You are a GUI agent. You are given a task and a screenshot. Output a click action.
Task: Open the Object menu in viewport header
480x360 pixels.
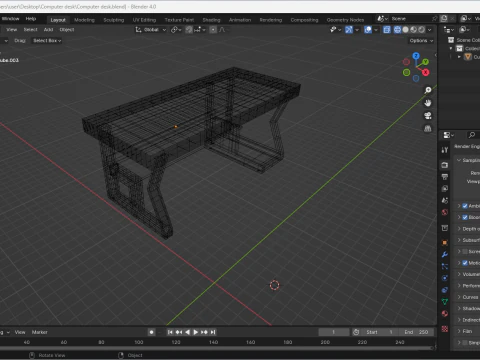coord(67,30)
